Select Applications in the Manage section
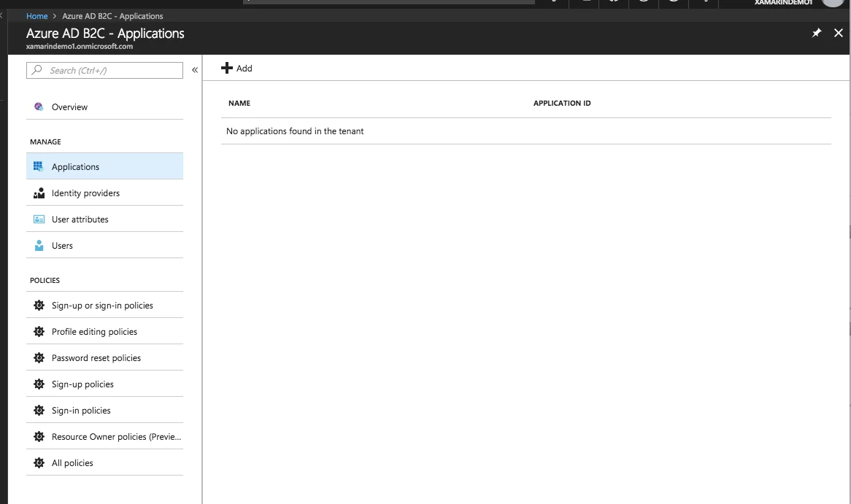851x504 pixels. 105,166
